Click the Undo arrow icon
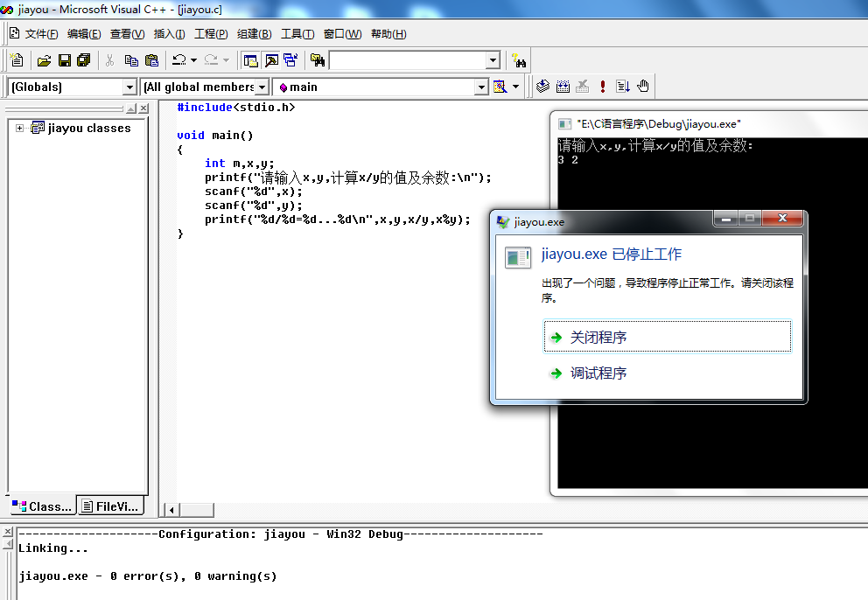The height and width of the screenshot is (600, 868). (178, 59)
